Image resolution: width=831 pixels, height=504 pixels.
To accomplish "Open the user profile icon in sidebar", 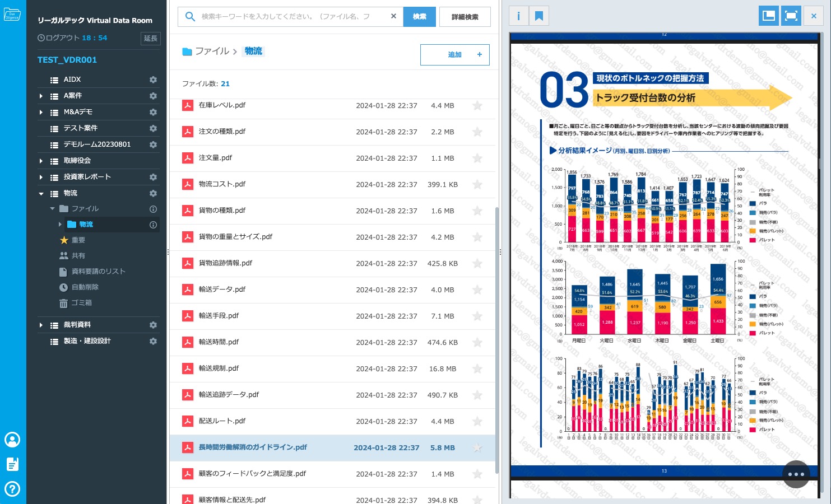I will click(12, 440).
